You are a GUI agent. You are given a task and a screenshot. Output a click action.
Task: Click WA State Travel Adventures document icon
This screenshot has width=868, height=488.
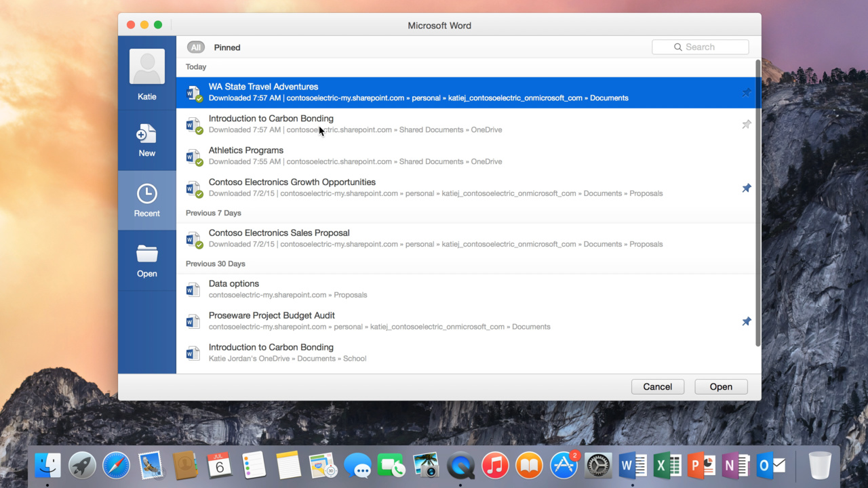click(x=194, y=93)
